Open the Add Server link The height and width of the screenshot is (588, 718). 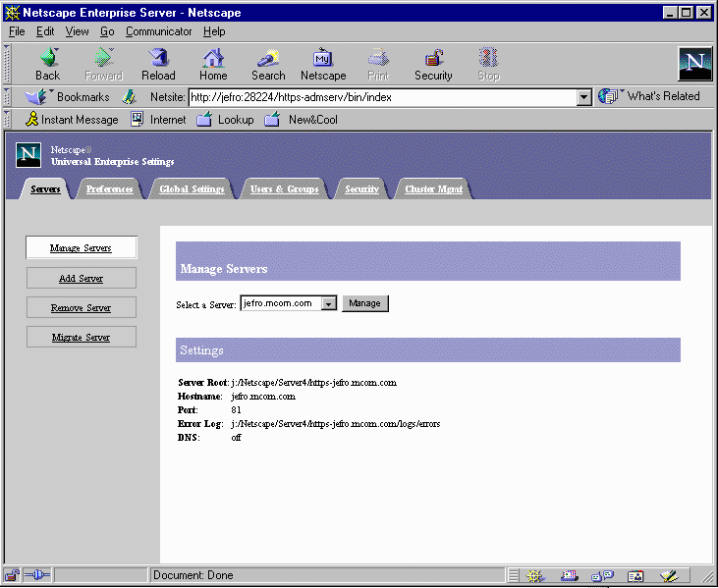82,278
